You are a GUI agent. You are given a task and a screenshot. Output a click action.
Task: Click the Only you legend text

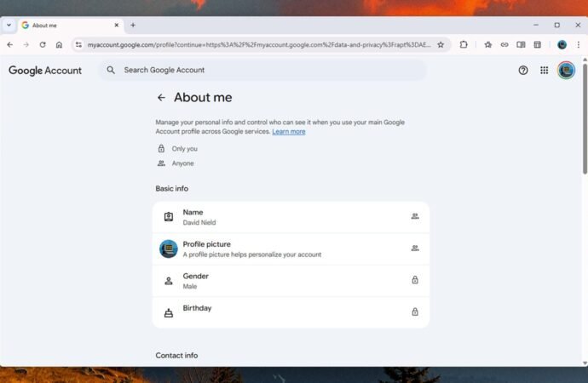point(185,149)
